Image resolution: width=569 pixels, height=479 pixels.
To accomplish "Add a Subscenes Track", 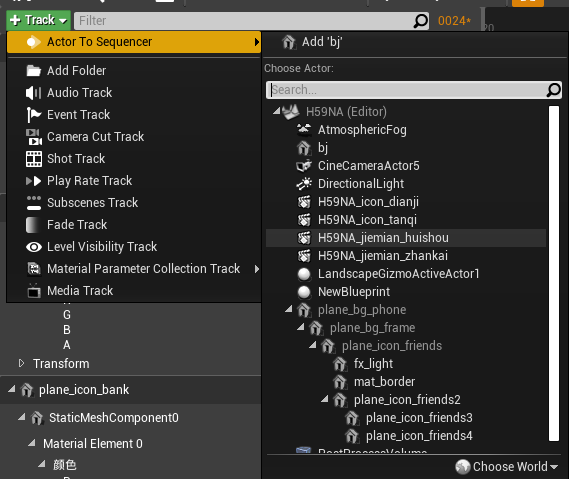I will pyautogui.click(x=134, y=203).
